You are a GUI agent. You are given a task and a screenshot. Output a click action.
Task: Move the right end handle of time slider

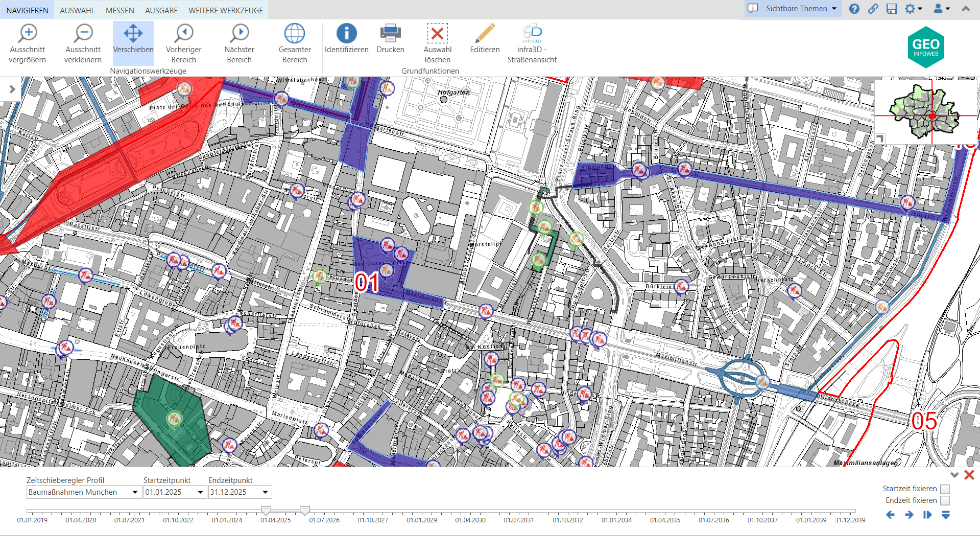pos(305,510)
